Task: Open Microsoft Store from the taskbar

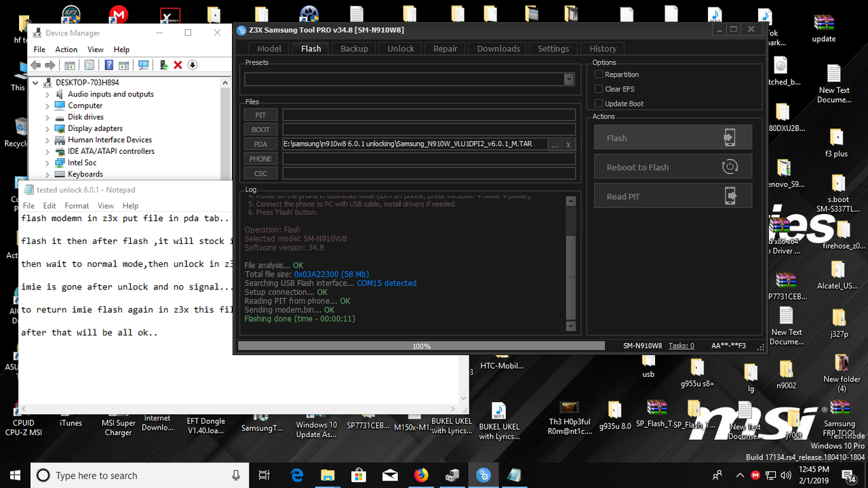Action: tap(359, 475)
